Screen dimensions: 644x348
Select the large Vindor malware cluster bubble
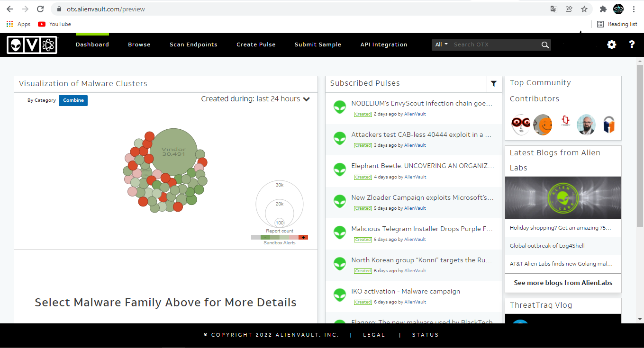[x=173, y=152]
